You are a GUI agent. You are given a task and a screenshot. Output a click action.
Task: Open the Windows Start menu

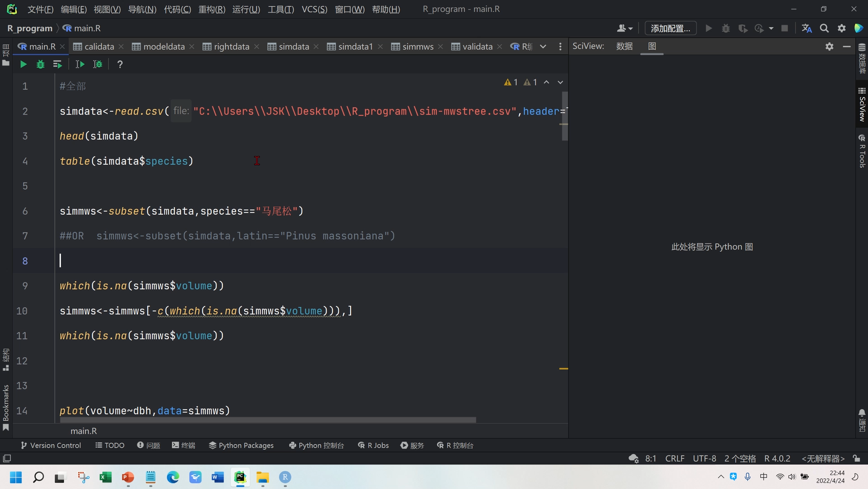16,477
